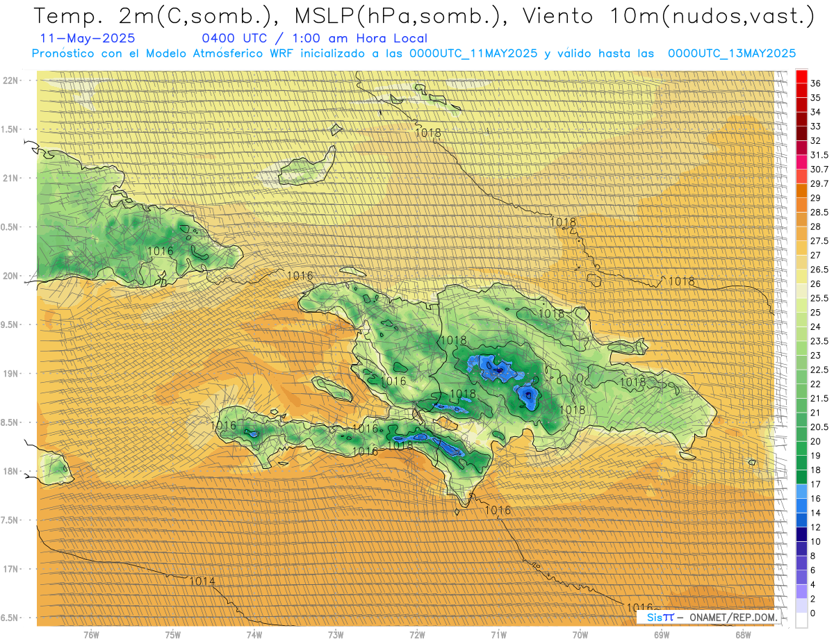This screenshot has width=834, height=644.
Task: Click legend scale value '25.5'
Action: (x=819, y=298)
